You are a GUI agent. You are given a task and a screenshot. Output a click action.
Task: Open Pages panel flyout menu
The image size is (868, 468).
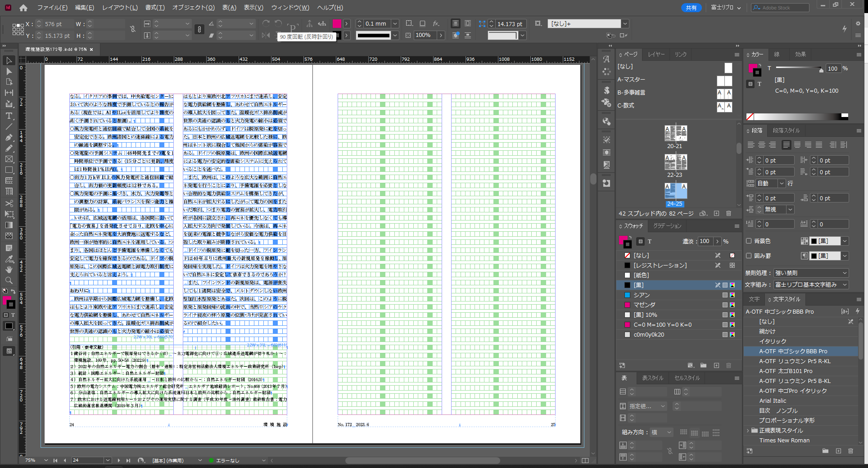pos(737,54)
